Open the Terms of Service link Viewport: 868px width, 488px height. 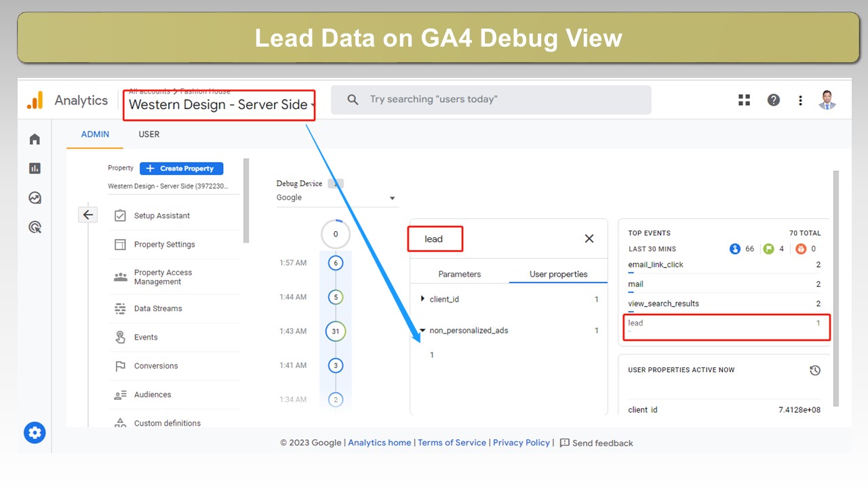pos(452,443)
